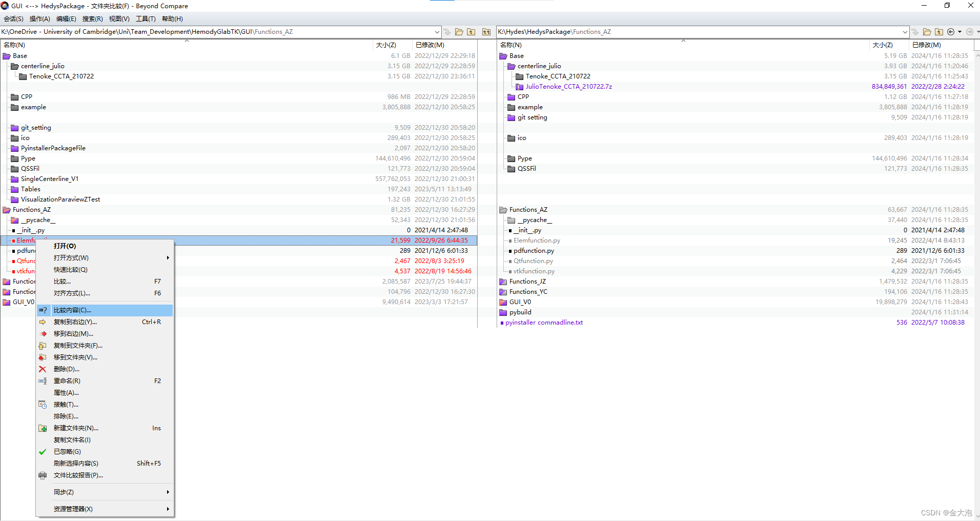Collapse right pane centerline_julio folder
980x521 pixels.
pyautogui.click(x=512, y=66)
